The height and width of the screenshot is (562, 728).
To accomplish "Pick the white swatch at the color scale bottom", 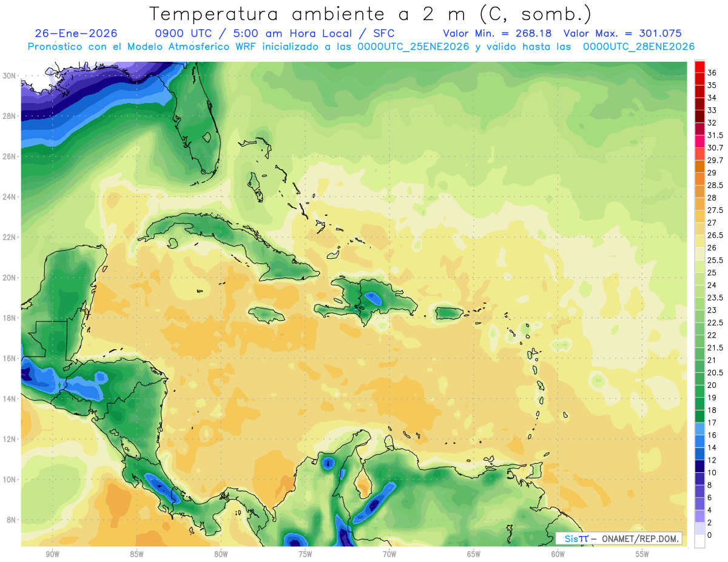I will click(x=699, y=541).
